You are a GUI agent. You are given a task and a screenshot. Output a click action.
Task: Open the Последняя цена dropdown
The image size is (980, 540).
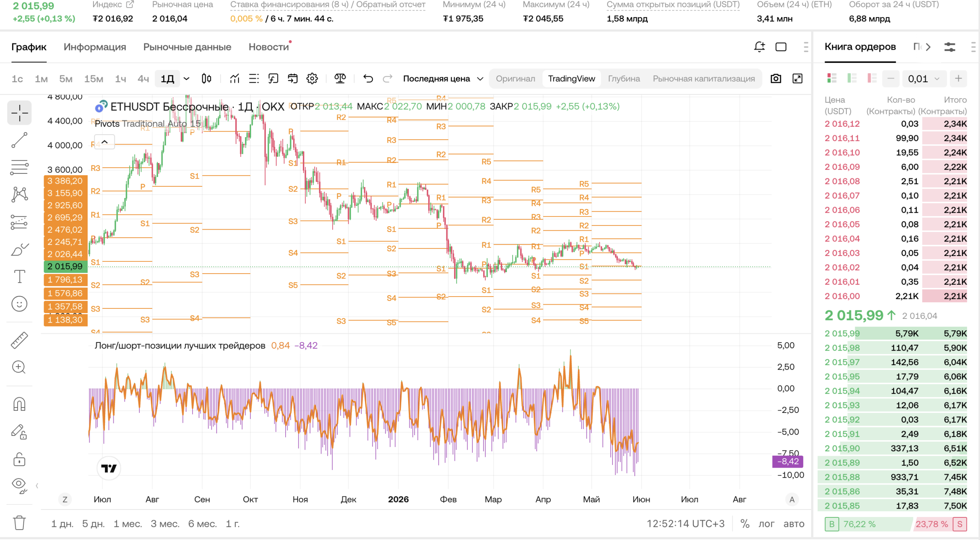click(443, 78)
